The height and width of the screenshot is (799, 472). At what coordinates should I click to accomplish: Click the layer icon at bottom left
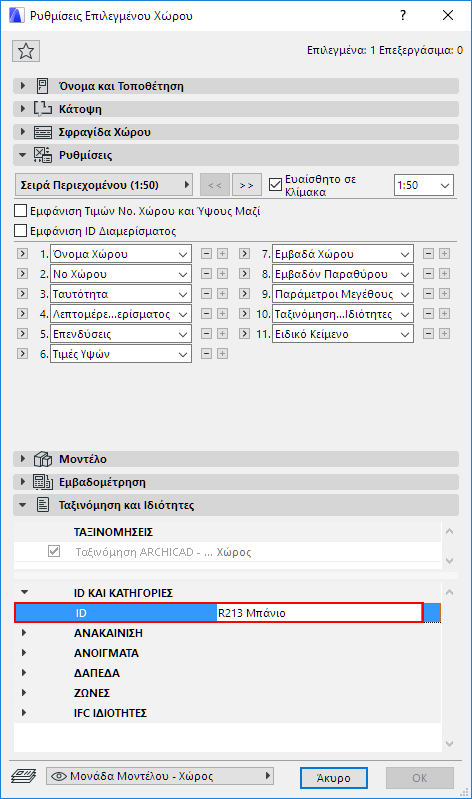(x=23, y=776)
